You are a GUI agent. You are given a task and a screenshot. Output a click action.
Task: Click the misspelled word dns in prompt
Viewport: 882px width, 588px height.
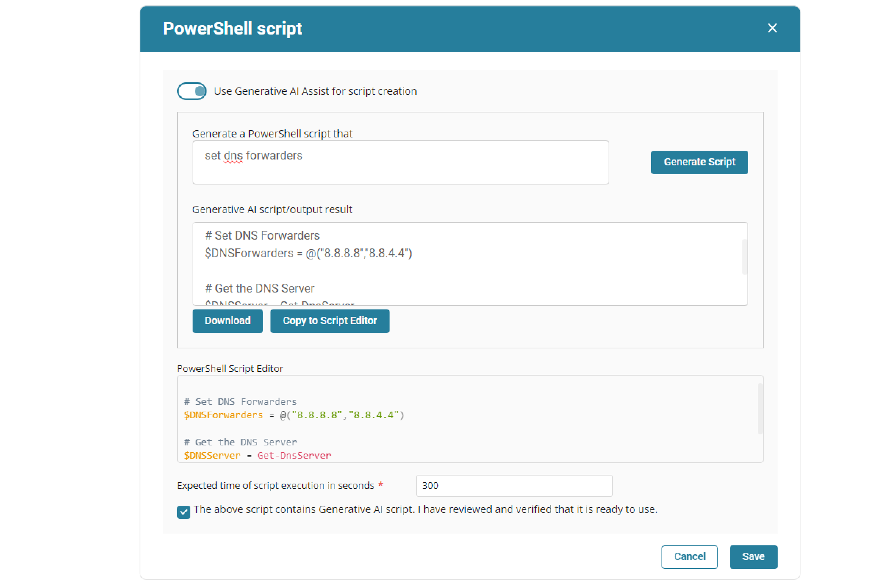coord(233,155)
